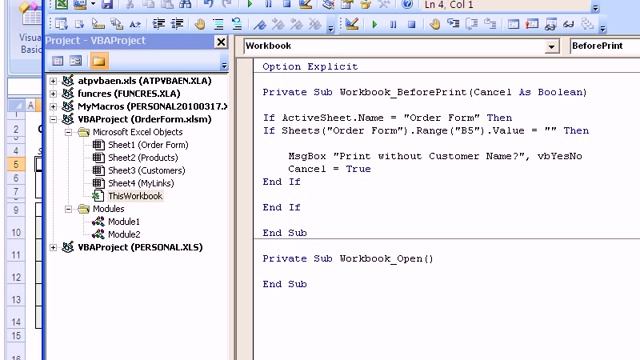Run macro with Debug toolbar play button
Image resolution: width=640 pixels, height=360 pixels.
tap(374, 24)
